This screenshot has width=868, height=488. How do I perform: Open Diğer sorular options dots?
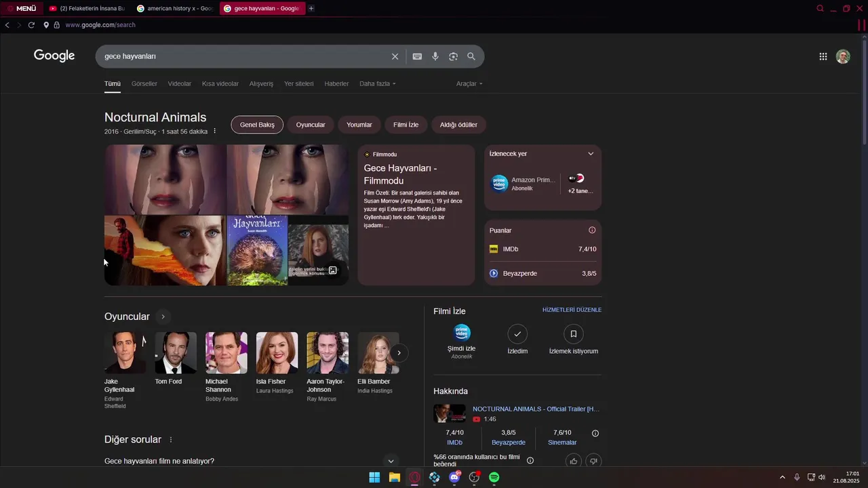(171, 440)
